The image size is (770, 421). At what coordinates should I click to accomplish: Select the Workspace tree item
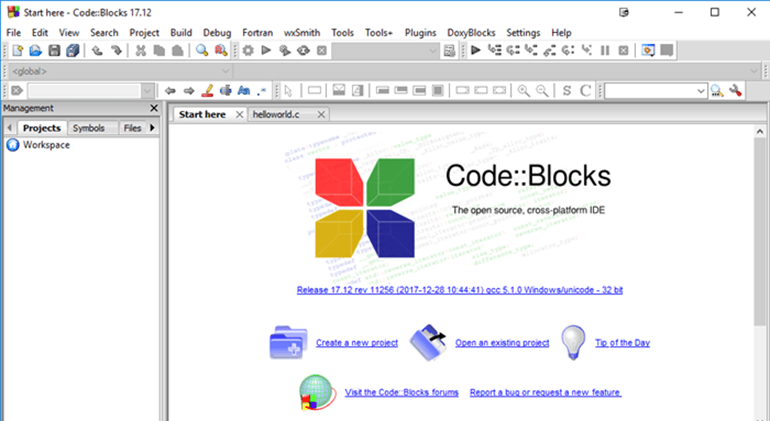tap(46, 145)
